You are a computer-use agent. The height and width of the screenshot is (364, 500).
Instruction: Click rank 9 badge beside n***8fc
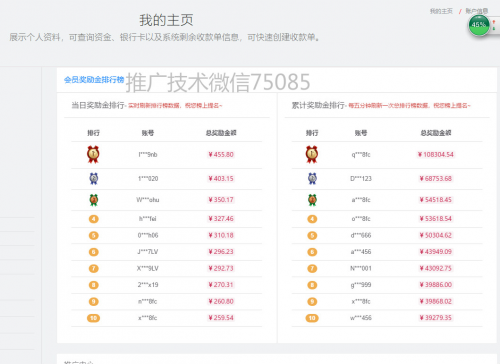click(x=94, y=302)
